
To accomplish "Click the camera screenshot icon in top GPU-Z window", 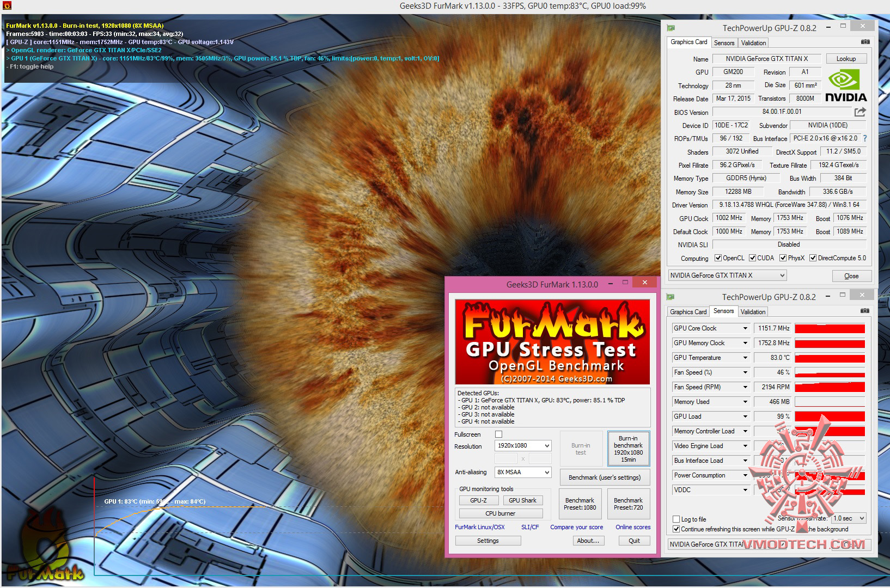I will [865, 42].
